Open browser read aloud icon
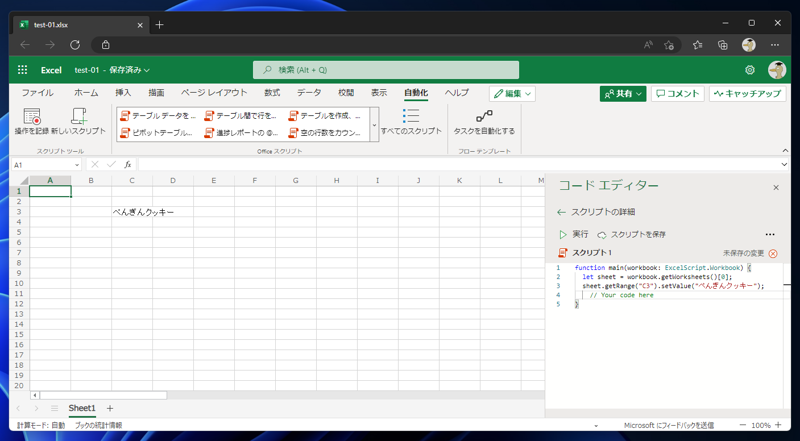Screen dimensions: 800x441 click(x=648, y=45)
